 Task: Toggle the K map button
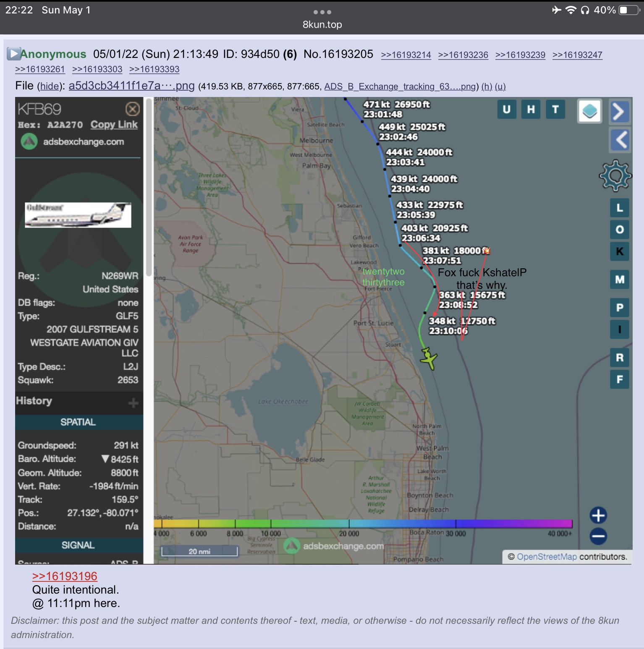pyautogui.click(x=620, y=251)
